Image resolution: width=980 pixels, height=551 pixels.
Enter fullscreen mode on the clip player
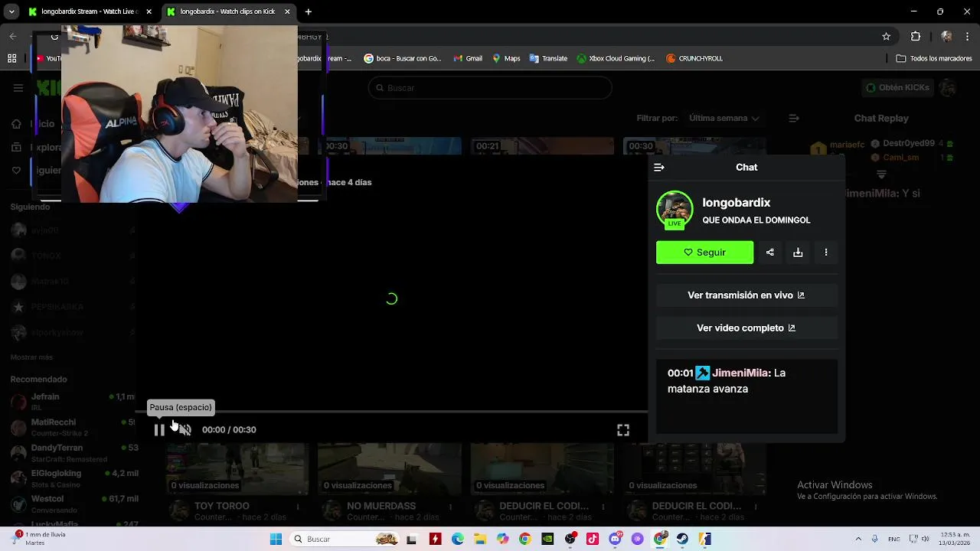623,430
